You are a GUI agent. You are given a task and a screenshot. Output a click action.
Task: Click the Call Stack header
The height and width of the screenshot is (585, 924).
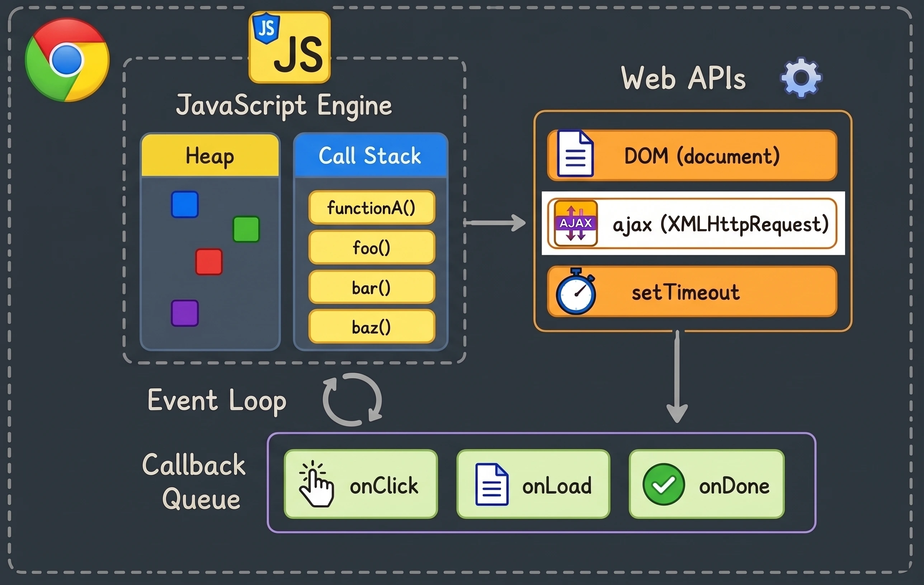[x=371, y=155]
